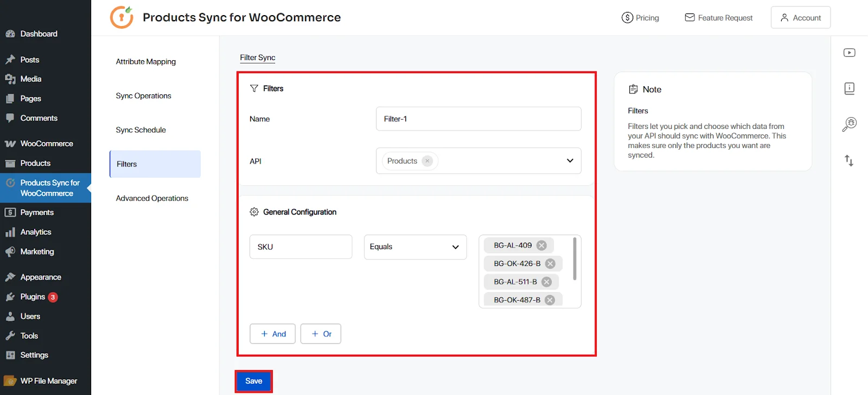Click the up-down sync arrows icon
868x395 pixels.
(x=849, y=160)
